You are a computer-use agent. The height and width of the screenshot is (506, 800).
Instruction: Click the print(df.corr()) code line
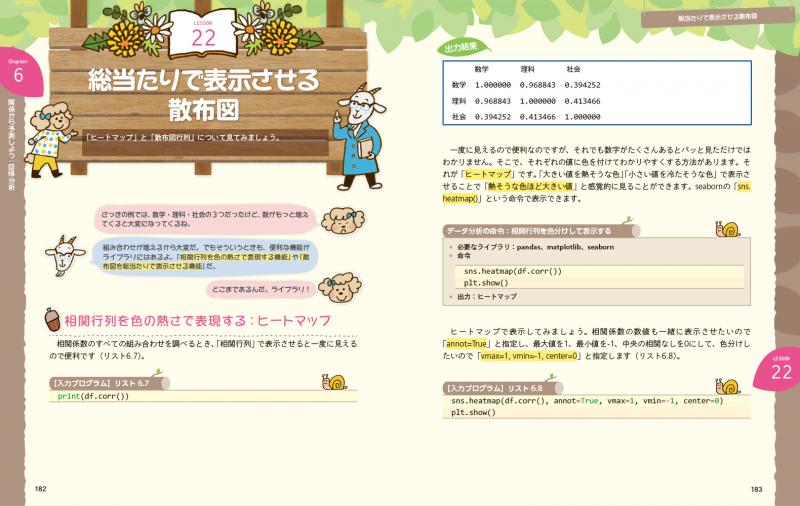click(93, 395)
